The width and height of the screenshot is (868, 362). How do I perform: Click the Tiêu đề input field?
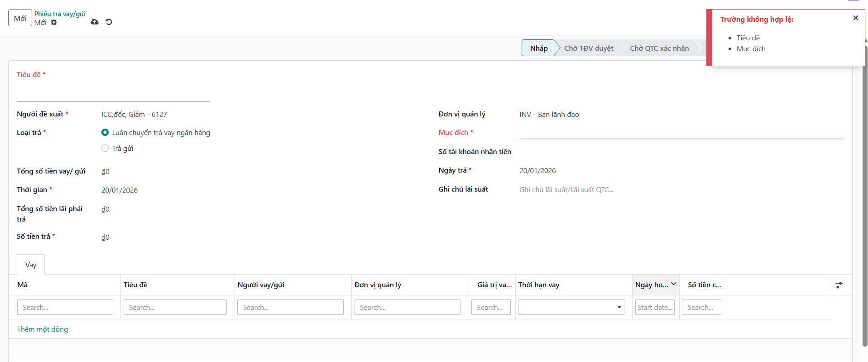tap(113, 93)
